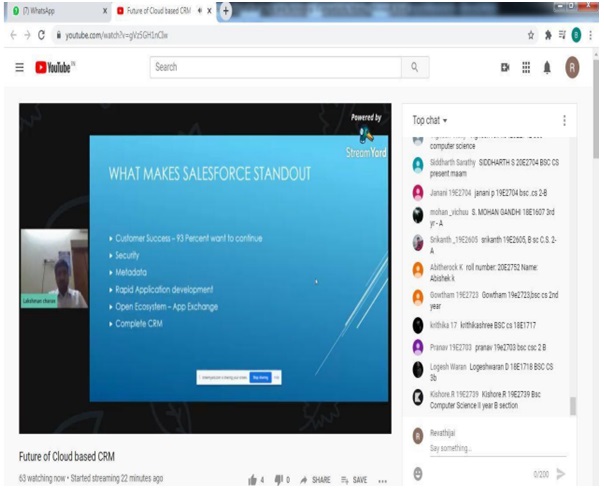Open the emoji picker in chat
The height and width of the screenshot is (488, 604).
[418, 473]
